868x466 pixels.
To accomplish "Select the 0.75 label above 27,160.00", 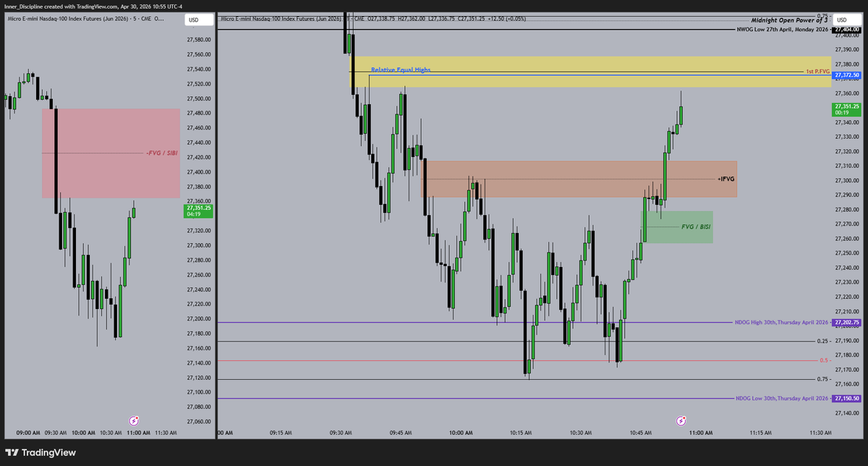I will pos(822,379).
